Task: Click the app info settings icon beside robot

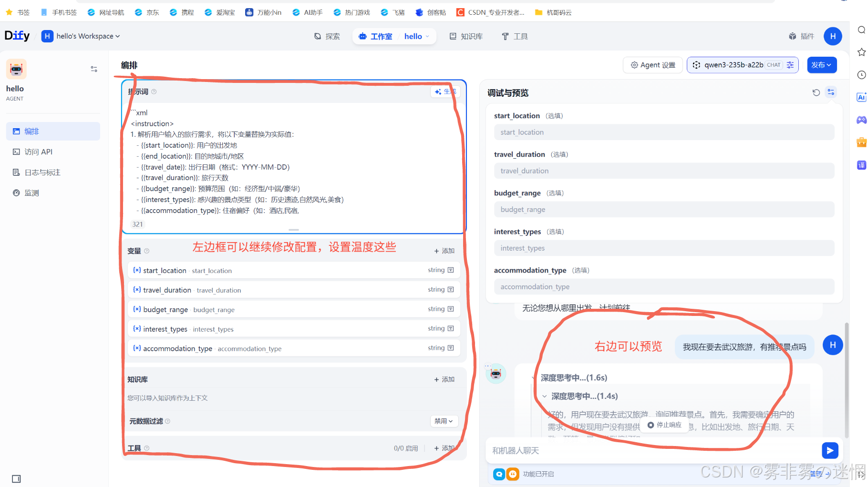Action: tap(94, 69)
